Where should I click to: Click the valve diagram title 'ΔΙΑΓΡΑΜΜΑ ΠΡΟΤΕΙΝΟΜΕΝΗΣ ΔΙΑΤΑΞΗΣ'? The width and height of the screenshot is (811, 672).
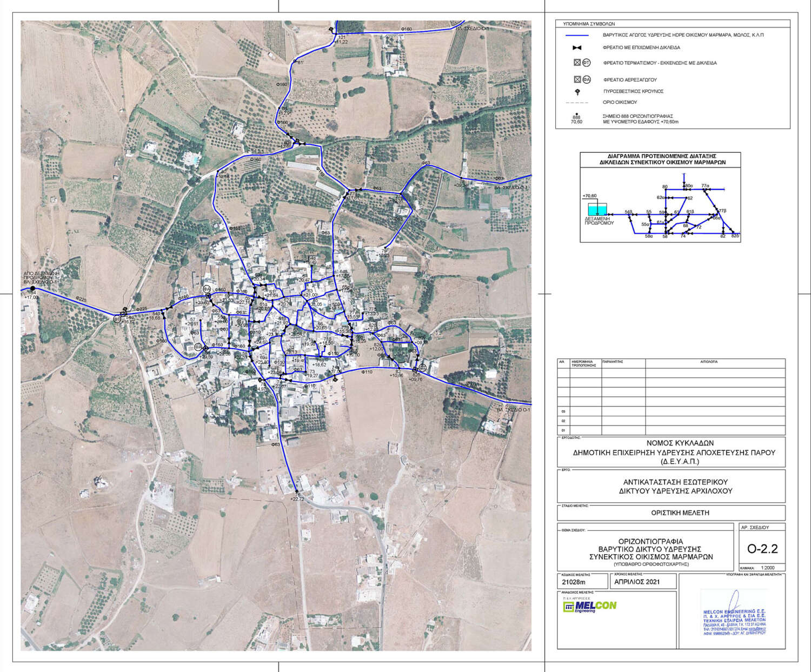662,156
